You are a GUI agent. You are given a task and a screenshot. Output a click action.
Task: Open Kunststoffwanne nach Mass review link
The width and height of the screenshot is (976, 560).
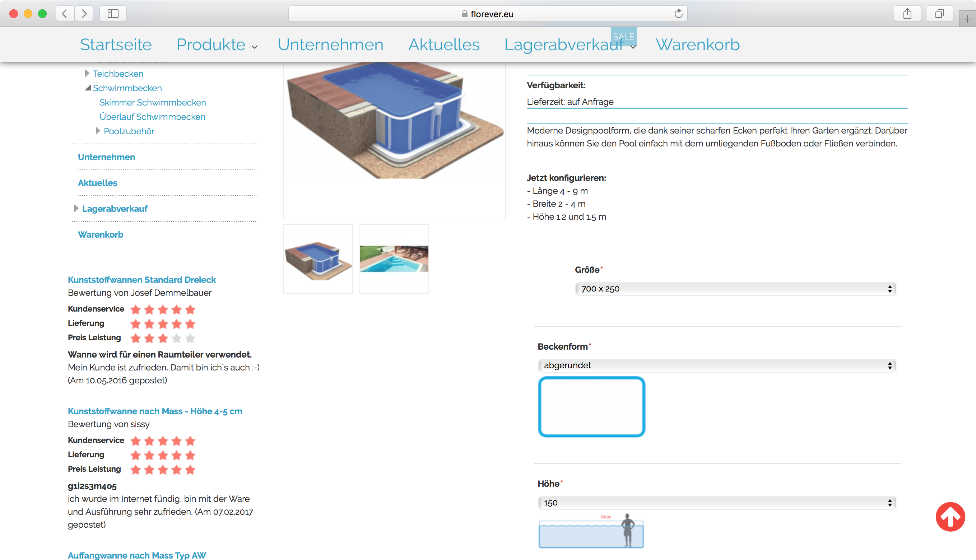[155, 411]
